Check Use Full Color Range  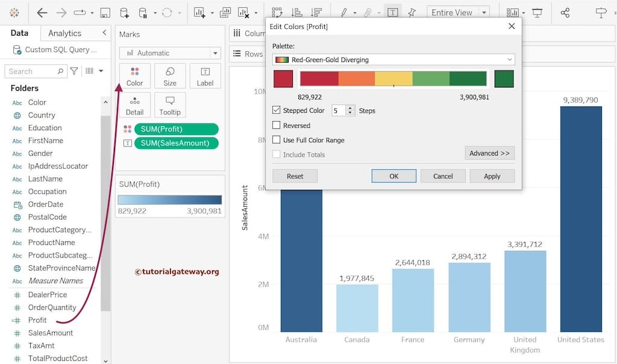[x=277, y=140]
